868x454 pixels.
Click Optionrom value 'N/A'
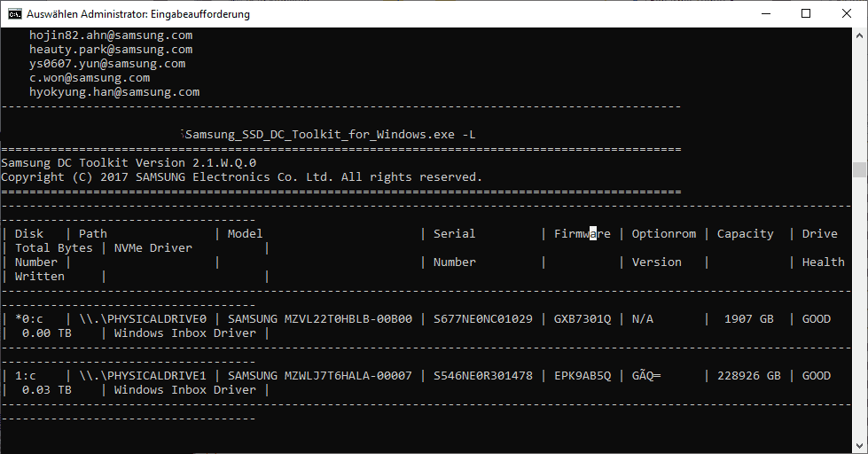point(643,319)
